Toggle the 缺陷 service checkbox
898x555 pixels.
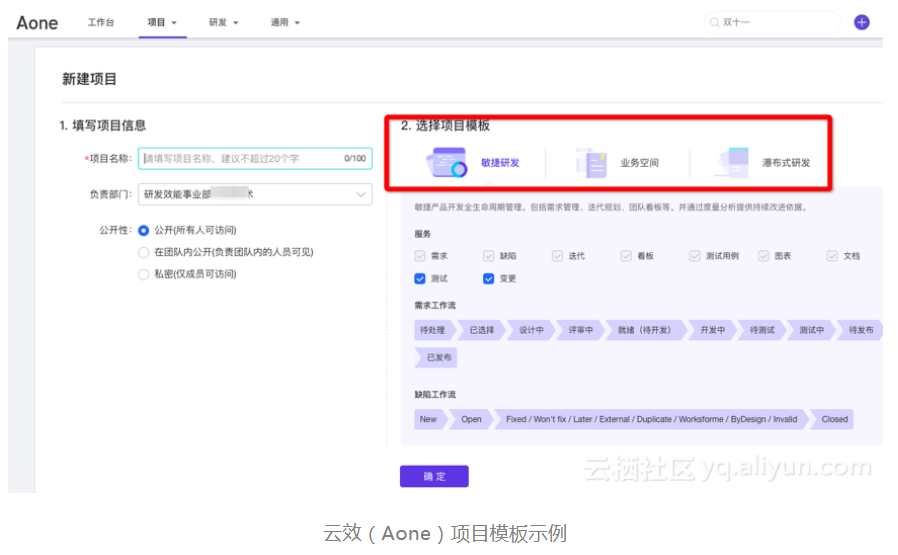[489, 256]
